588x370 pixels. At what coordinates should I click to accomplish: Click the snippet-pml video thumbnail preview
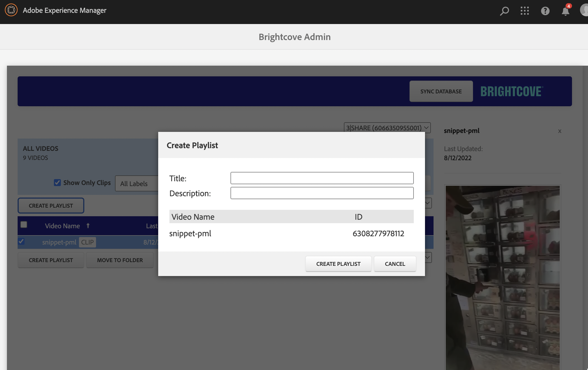[x=502, y=278]
